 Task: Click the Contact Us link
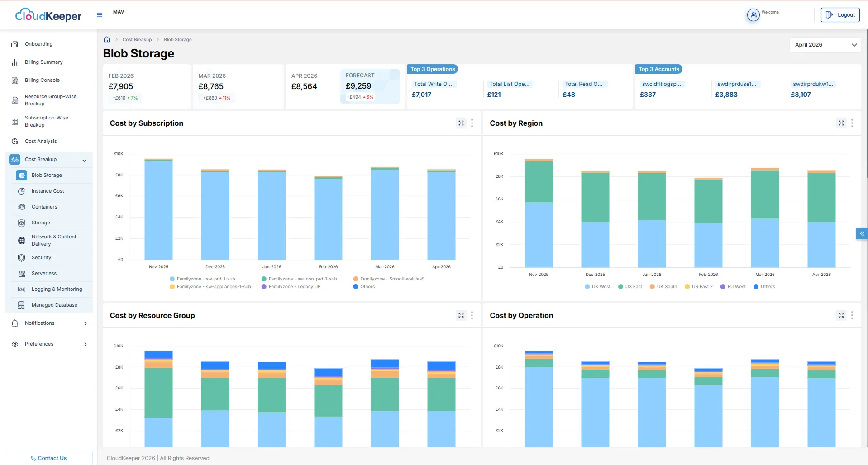pyautogui.click(x=48, y=458)
